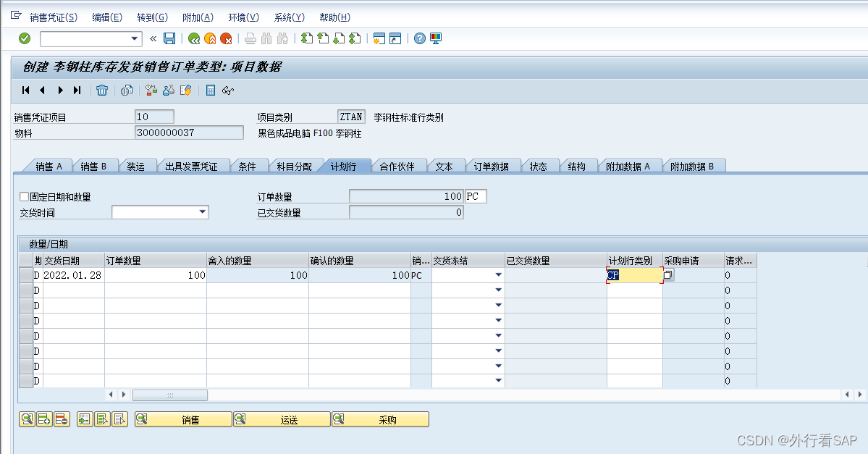Click the Print icon in toolbar
The image size is (868, 454).
point(250,38)
